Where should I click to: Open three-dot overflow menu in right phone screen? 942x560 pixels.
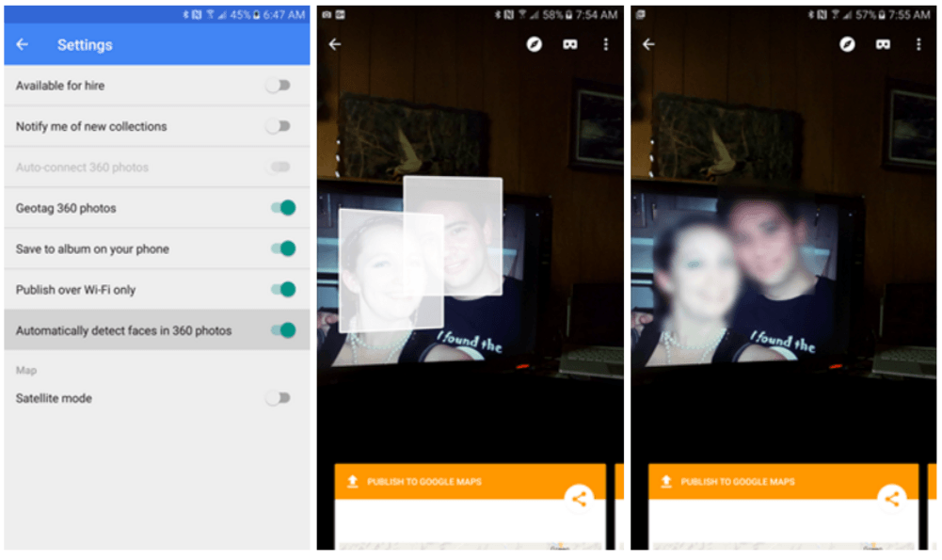point(918,44)
